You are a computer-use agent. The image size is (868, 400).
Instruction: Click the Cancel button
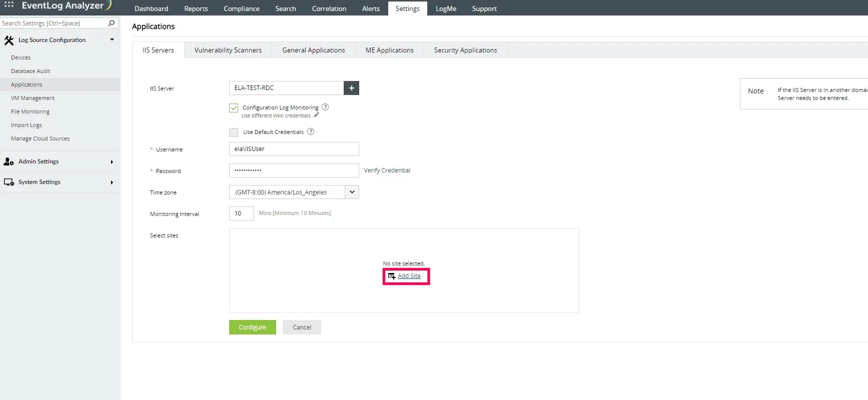click(x=302, y=327)
